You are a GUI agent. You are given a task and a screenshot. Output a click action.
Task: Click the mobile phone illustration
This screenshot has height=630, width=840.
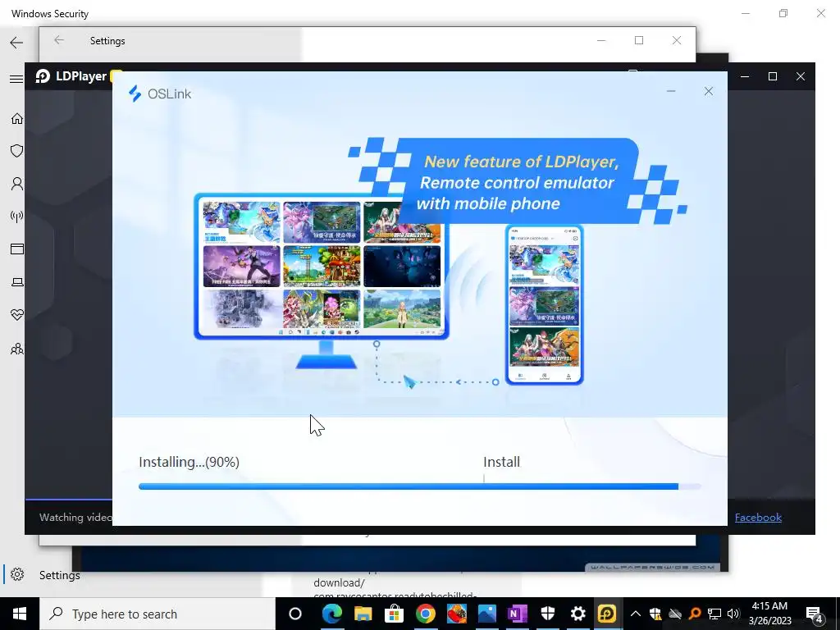tap(545, 304)
